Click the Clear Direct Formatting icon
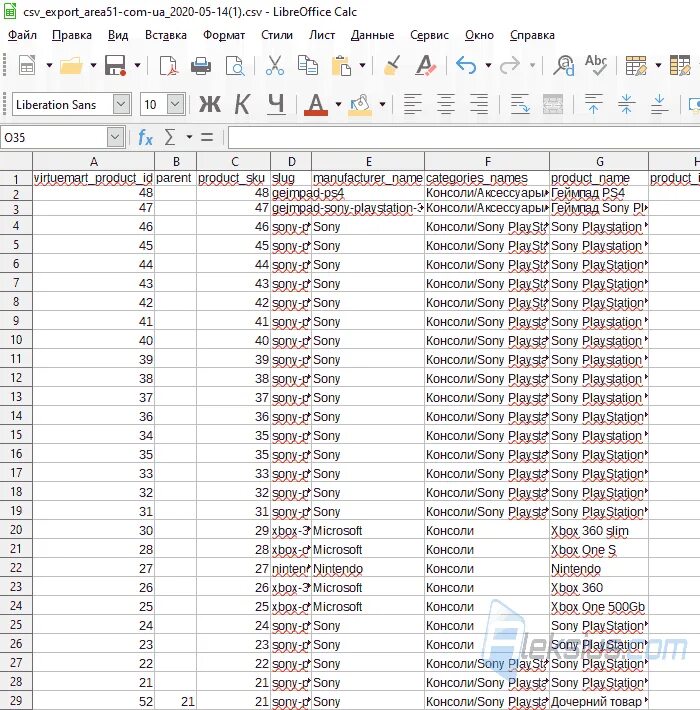This screenshot has width=700, height=710. pos(426,65)
